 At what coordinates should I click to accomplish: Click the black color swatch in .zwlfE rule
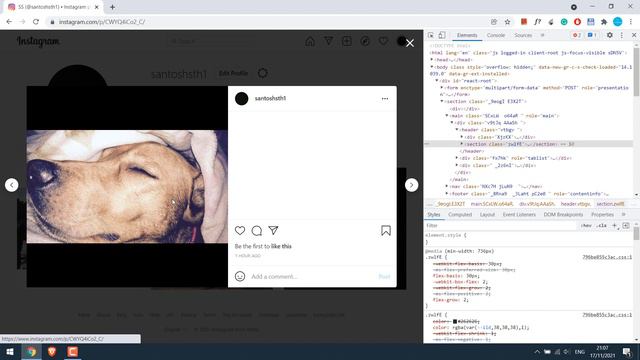(x=455, y=322)
